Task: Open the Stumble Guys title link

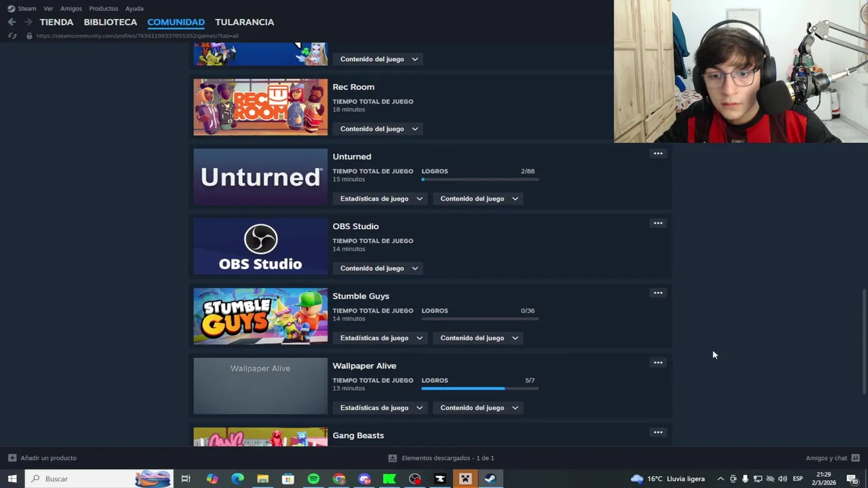Action: click(x=361, y=296)
